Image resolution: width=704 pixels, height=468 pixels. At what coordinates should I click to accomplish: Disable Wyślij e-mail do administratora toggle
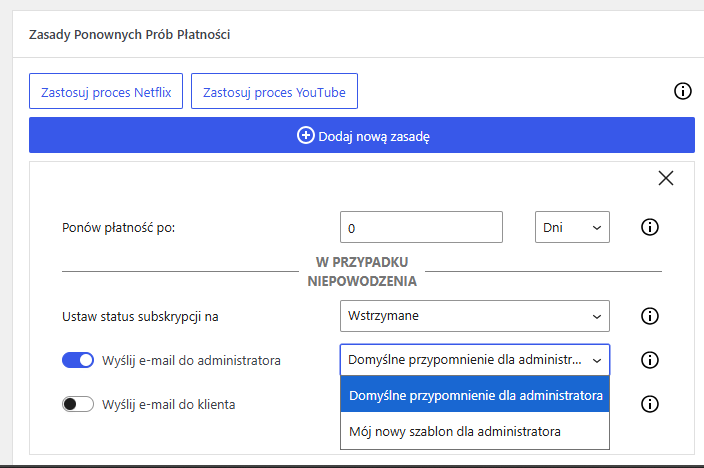coord(78,360)
